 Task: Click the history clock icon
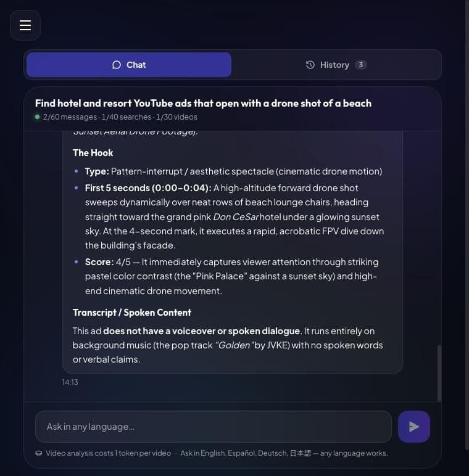pos(310,65)
